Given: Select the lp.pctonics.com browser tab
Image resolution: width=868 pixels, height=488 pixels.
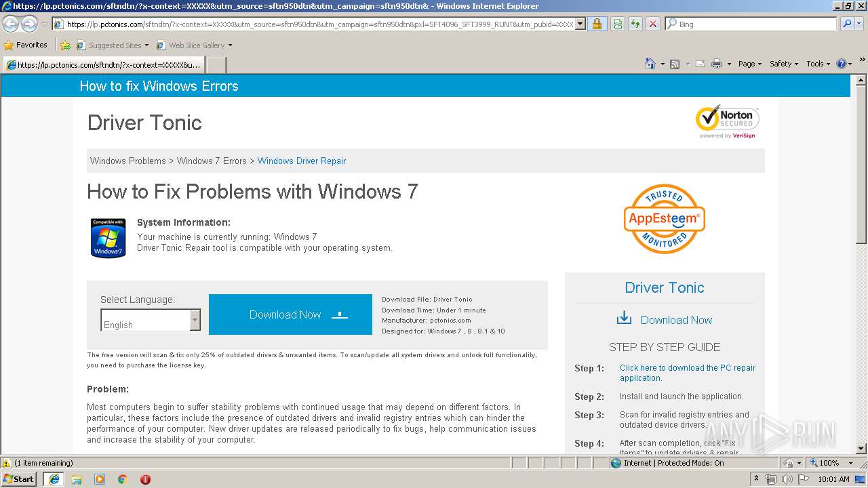Looking at the screenshot, I should point(103,65).
